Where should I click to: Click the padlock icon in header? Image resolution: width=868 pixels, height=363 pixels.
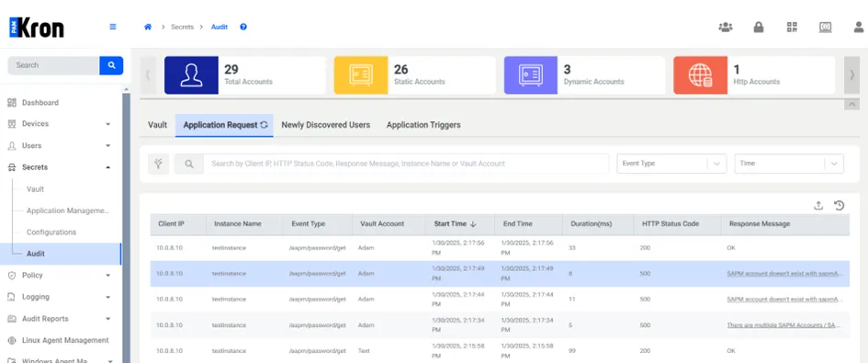pos(759,28)
